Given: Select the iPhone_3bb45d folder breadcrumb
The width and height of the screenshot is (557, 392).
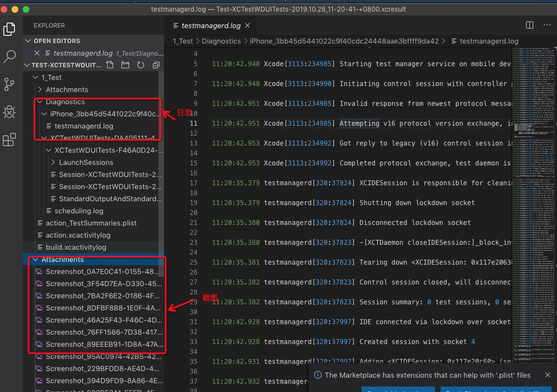Looking at the screenshot, I should pyautogui.click(x=344, y=41).
